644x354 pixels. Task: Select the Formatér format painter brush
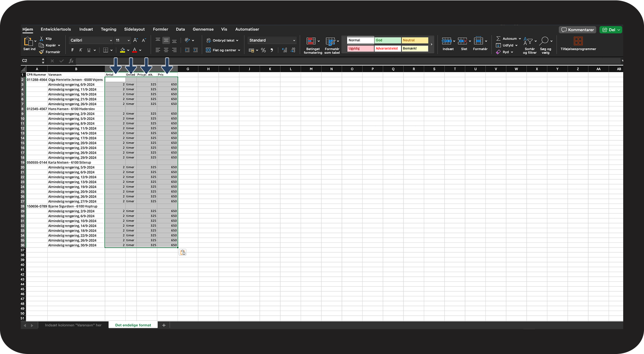[42, 52]
